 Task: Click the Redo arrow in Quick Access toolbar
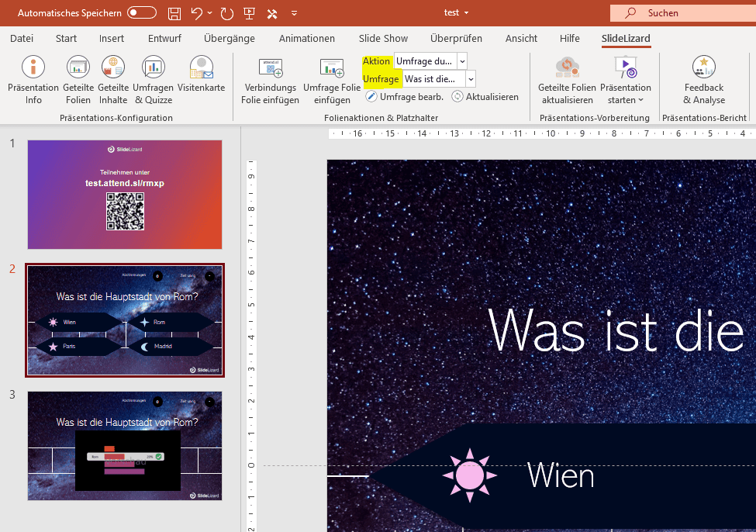(x=226, y=13)
